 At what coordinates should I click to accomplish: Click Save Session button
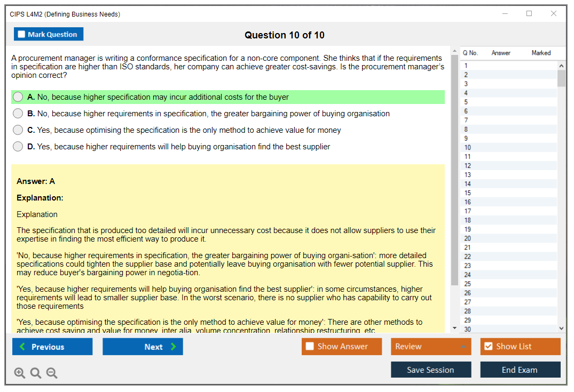pos(430,370)
